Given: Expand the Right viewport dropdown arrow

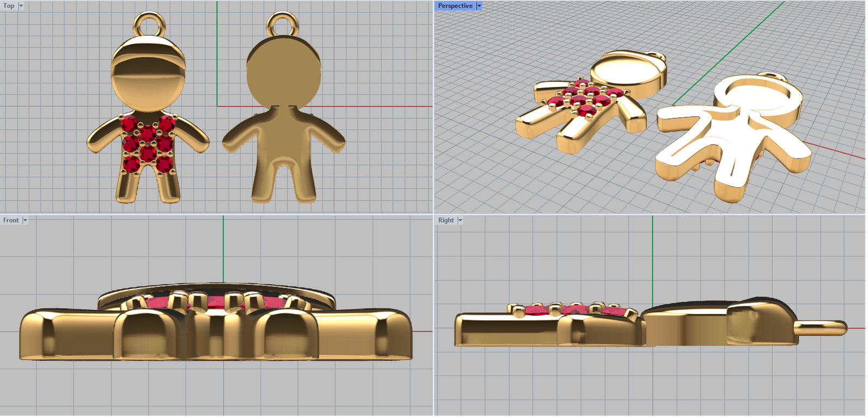Looking at the screenshot, I should (x=460, y=220).
